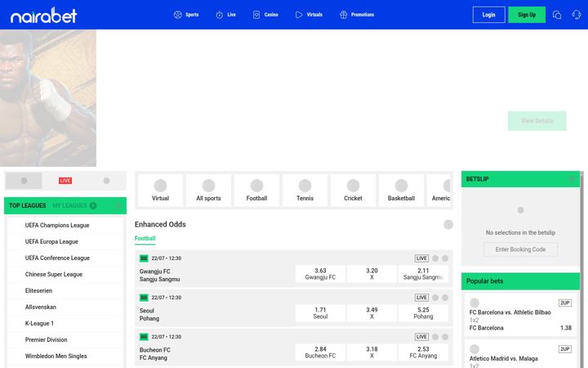Open the nairabet logo home link
The width and height of the screenshot is (588, 368).
click(x=43, y=15)
